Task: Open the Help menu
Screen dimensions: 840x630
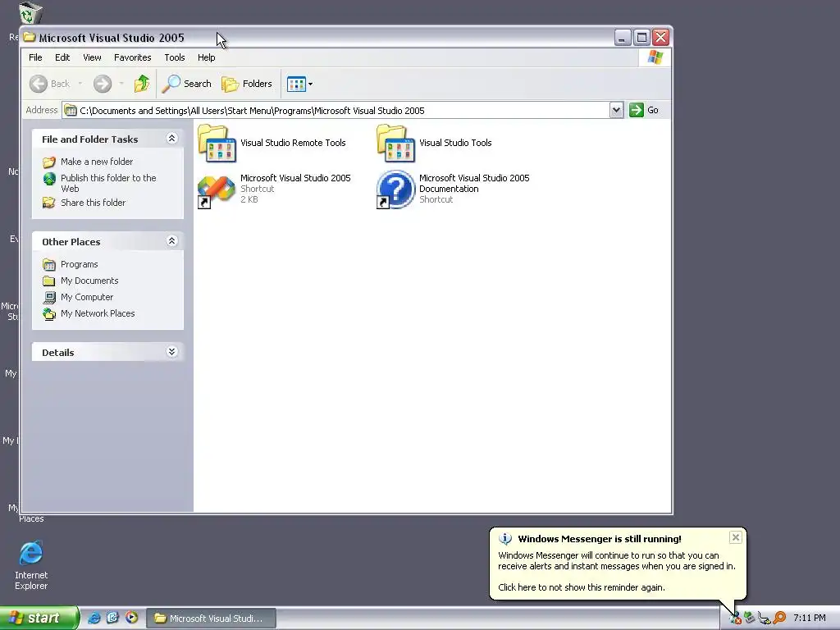Action: (206, 57)
